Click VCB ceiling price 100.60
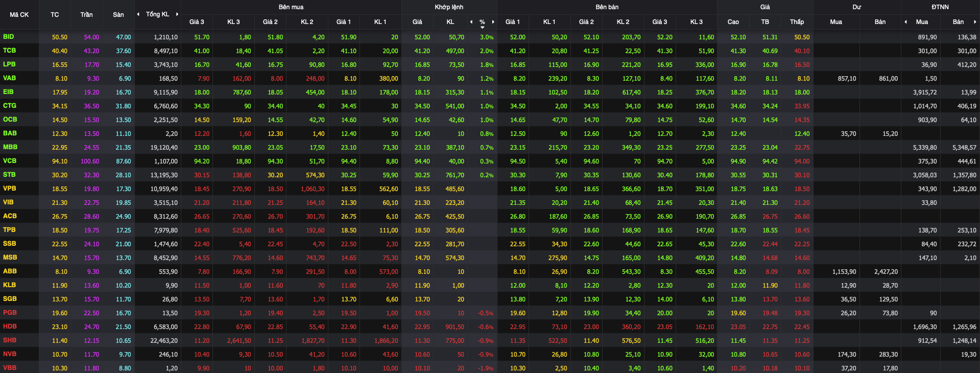 coord(90,161)
